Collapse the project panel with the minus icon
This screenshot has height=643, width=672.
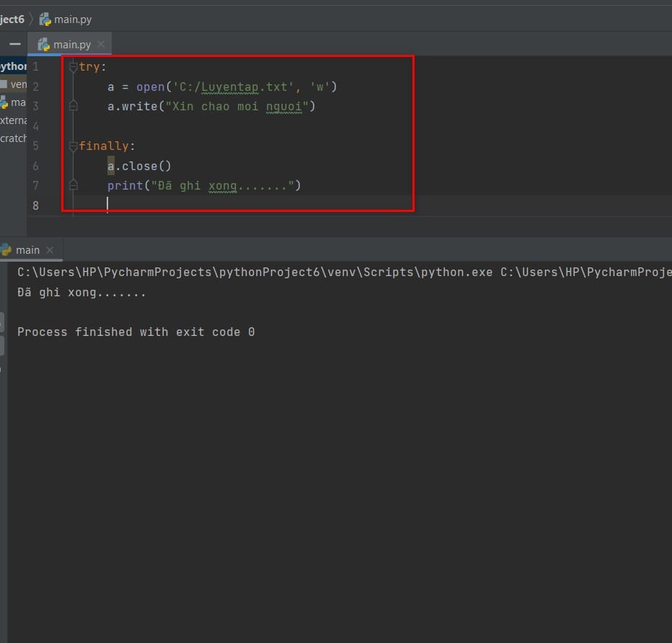[x=15, y=44]
